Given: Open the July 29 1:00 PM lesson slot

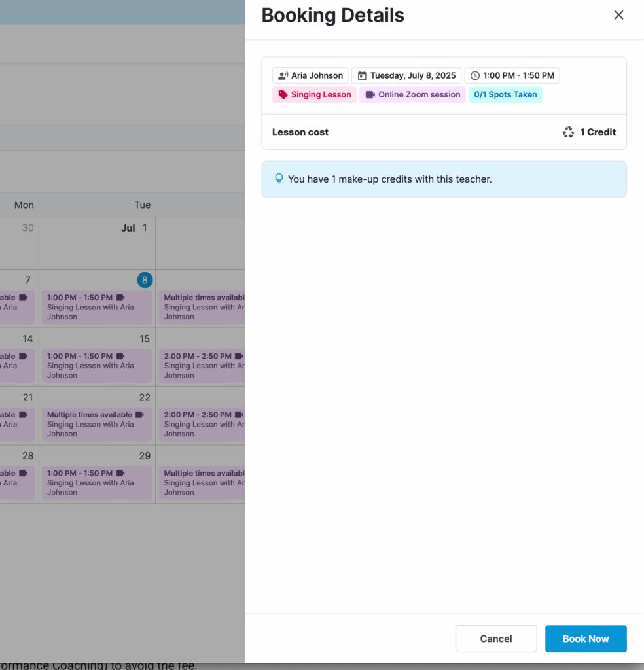Looking at the screenshot, I should coord(97,483).
